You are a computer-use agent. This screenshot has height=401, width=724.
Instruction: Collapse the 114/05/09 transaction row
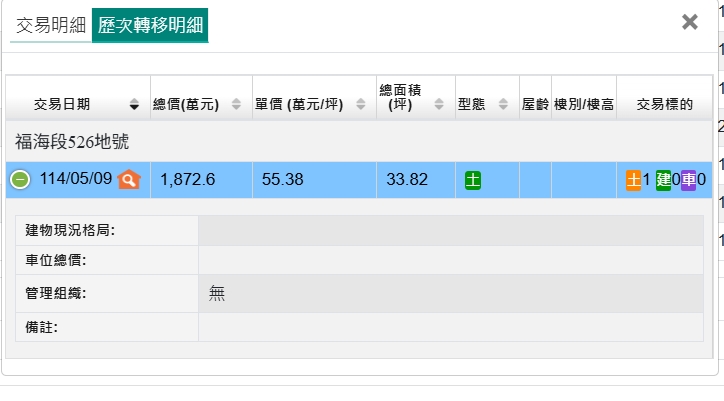pyautogui.click(x=20, y=180)
